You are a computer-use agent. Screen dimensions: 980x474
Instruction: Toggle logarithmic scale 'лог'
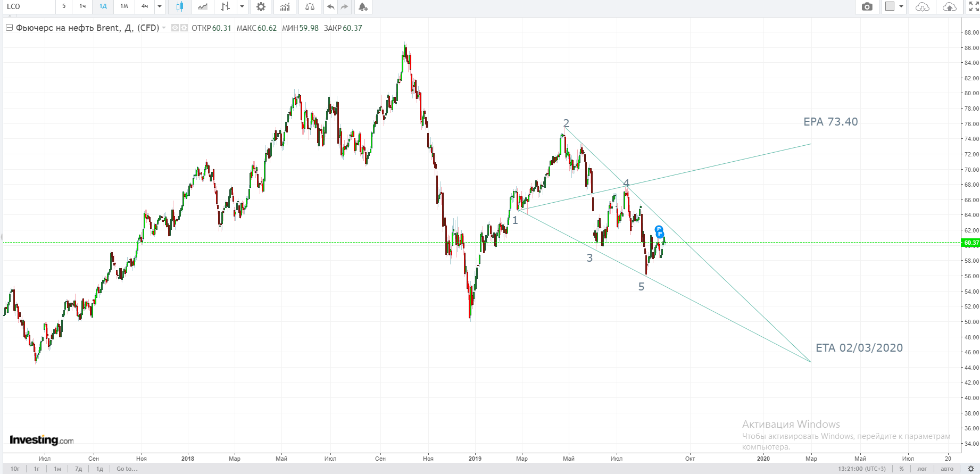pos(922,469)
